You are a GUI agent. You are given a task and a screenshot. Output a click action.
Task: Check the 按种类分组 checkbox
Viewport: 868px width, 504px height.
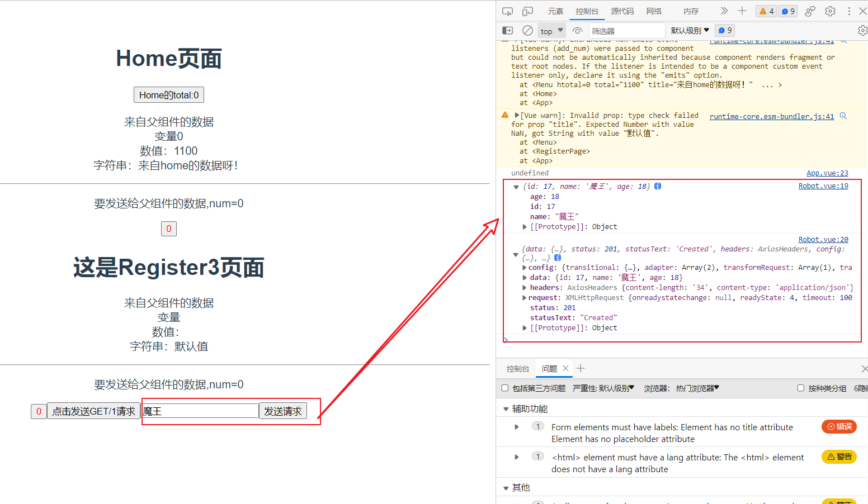point(800,388)
